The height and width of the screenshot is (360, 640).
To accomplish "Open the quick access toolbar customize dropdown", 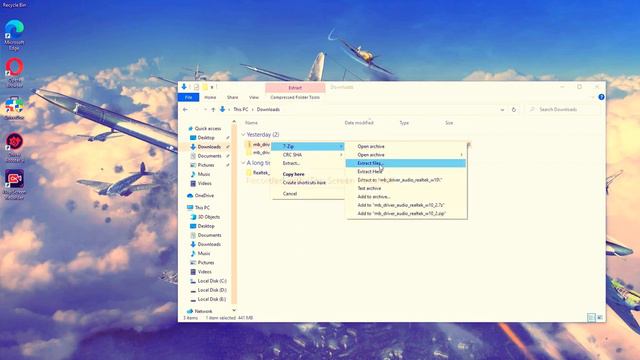I will [x=212, y=87].
